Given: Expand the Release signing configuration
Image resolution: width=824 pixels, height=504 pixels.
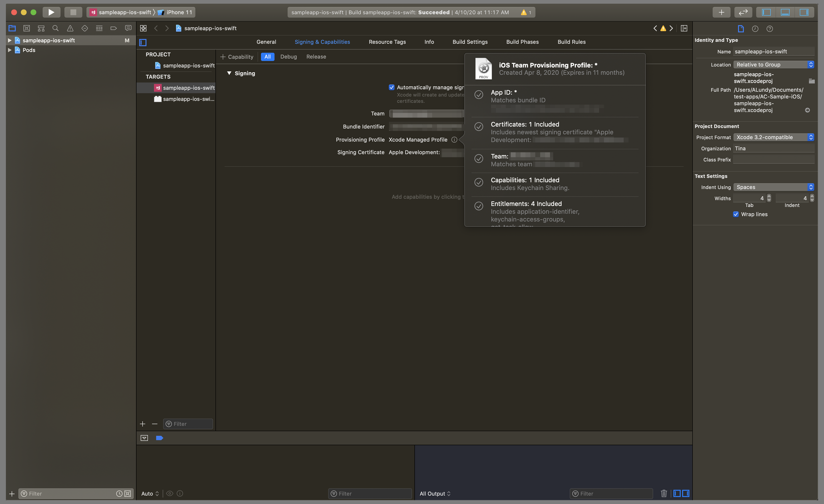Looking at the screenshot, I should [x=316, y=56].
